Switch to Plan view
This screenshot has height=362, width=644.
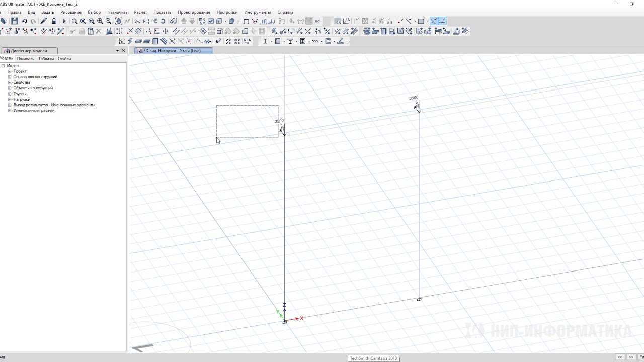(146, 21)
